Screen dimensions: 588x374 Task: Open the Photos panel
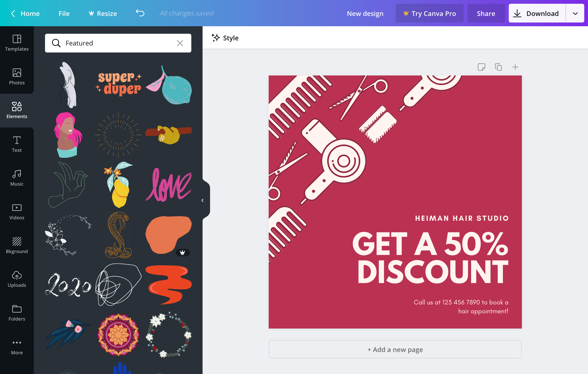17,76
